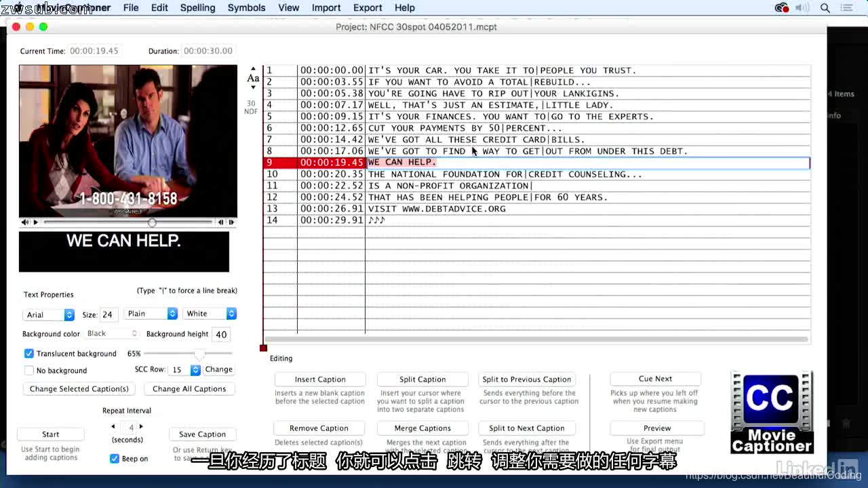Toggle Translucent background checkbox
The width and height of the screenshot is (868, 488).
pyautogui.click(x=29, y=353)
